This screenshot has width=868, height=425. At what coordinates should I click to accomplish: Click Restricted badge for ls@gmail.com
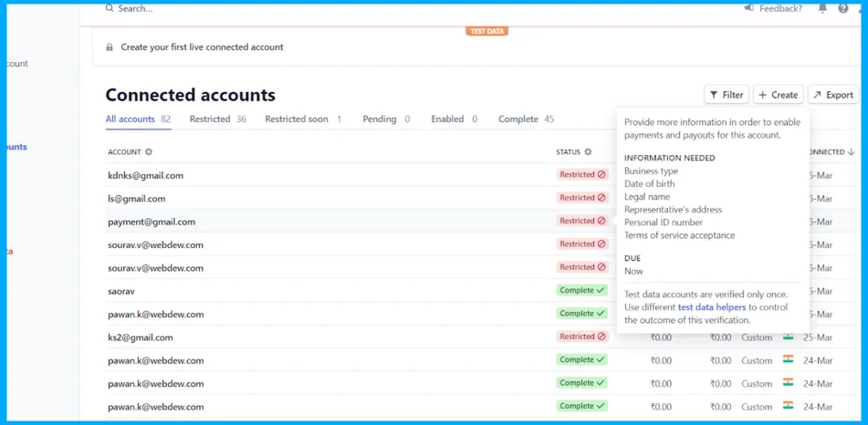tap(582, 198)
